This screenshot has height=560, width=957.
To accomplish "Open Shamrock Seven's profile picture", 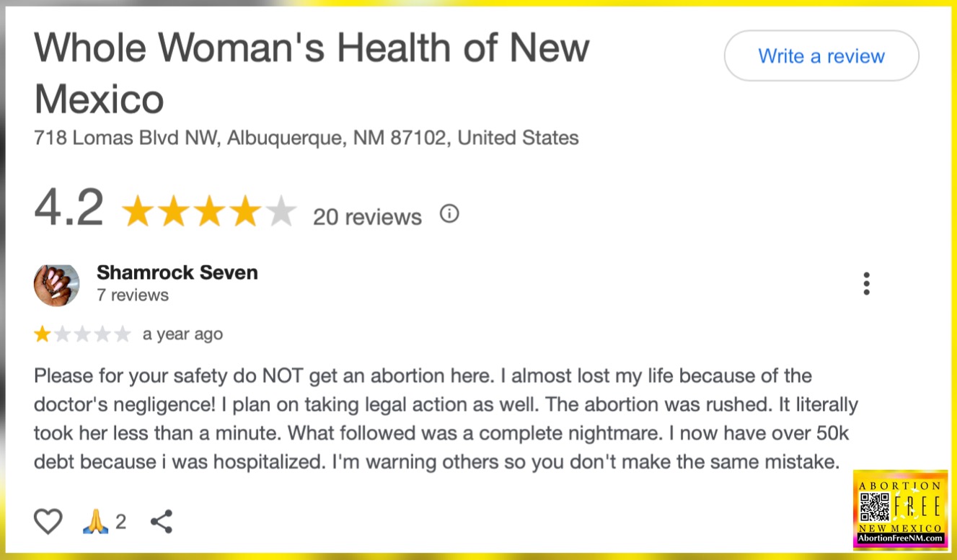I will (x=56, y=285).
